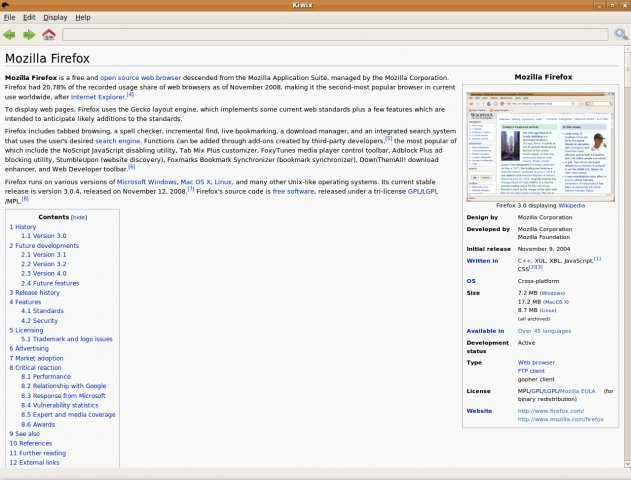Follow the 'web browser' link

tap(160, 78)
